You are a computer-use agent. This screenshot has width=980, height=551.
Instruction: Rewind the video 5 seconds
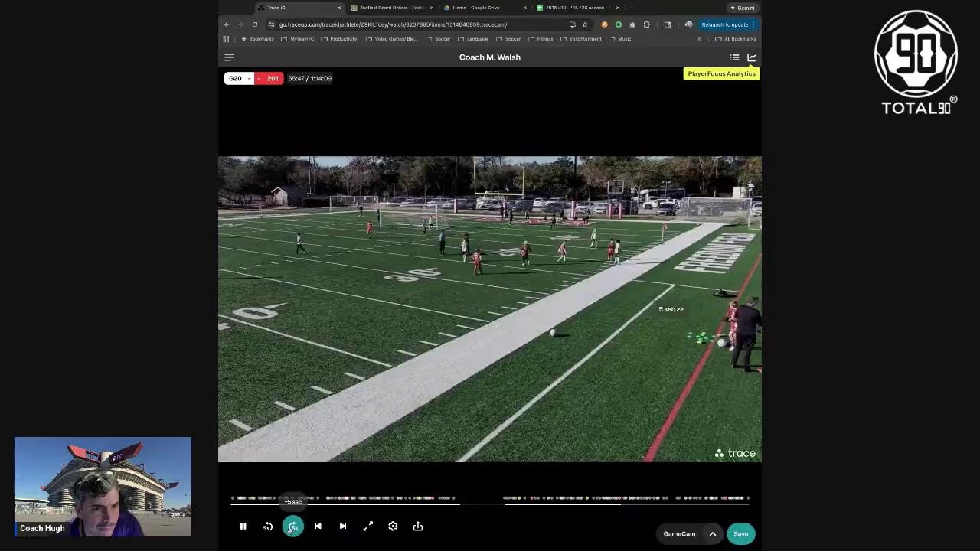(x=268, y=527)
